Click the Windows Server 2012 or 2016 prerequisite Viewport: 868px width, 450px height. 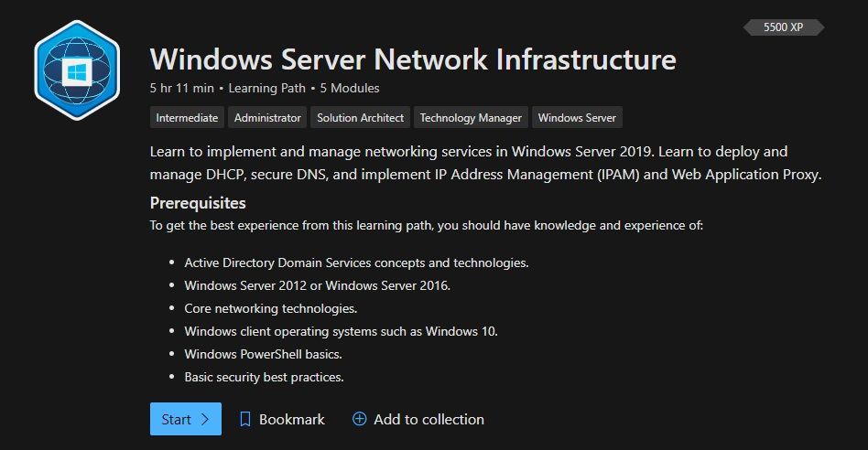(x=317, y=285)
